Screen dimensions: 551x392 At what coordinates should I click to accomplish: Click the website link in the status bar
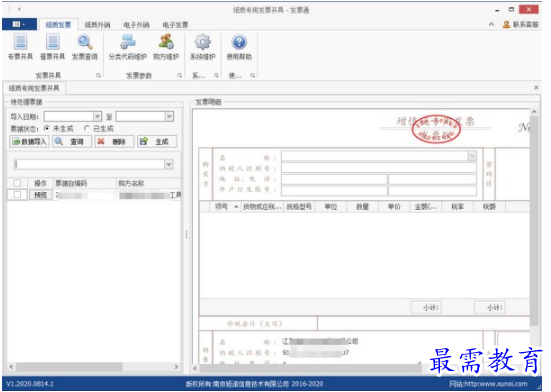tap(488, 384)
